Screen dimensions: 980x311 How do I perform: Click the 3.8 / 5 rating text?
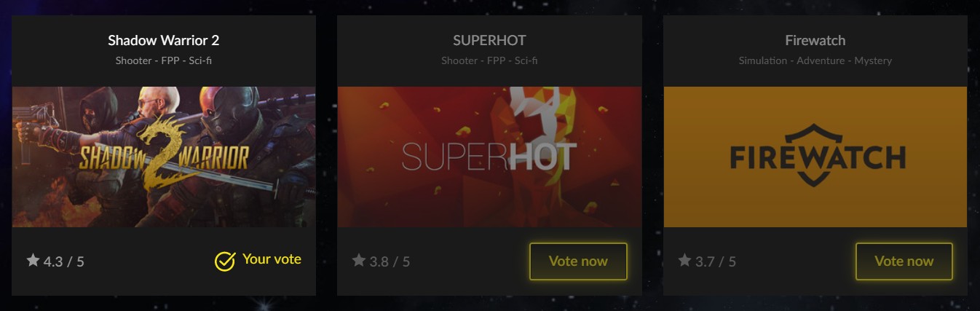pyautogui.click(x=390, y=261)
